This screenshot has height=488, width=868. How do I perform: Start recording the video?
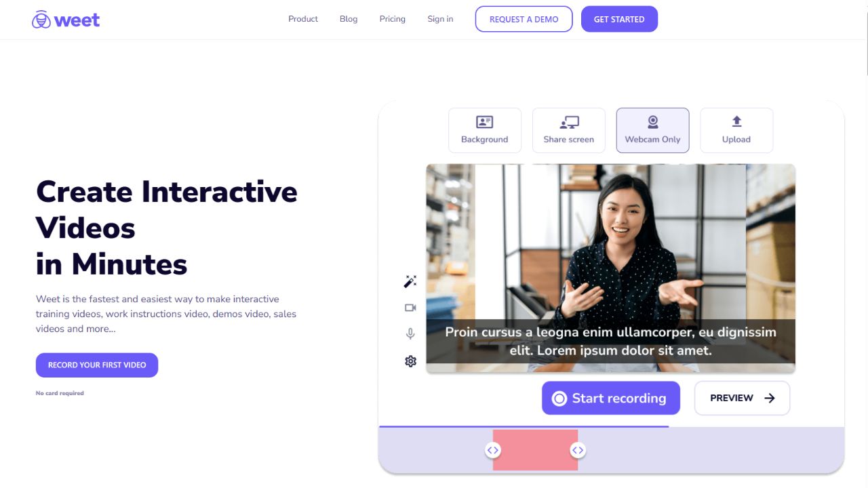[611, 398]
